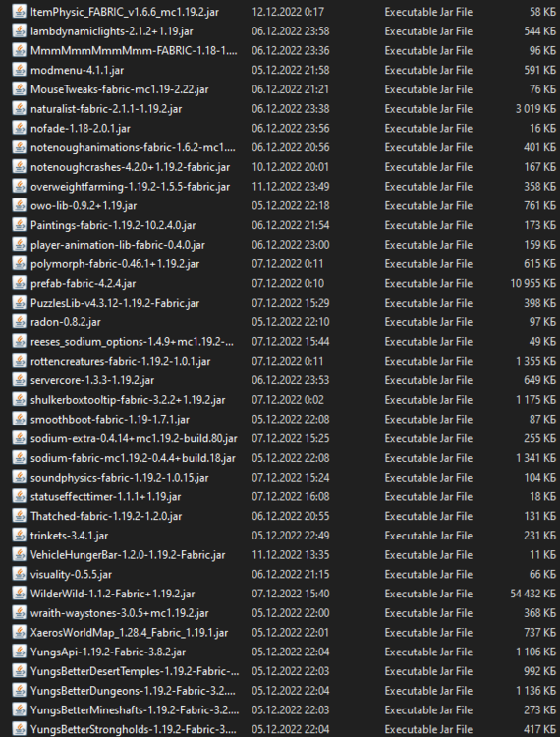Click file name shulkerboxtooltip-fabric-3.2.2+1.19.2.jar

[x=128, y=400]
